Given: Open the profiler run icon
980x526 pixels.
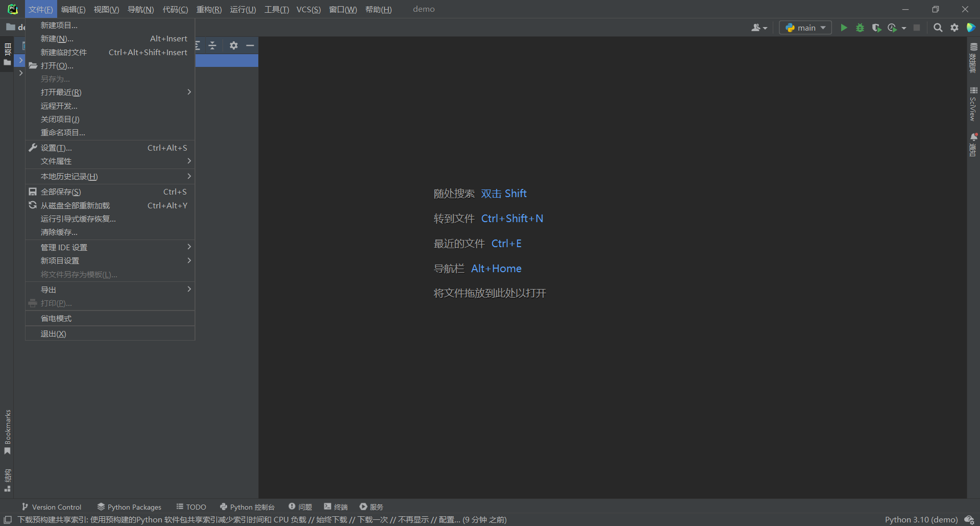Looking at the screenshot, I should tap(892, 28).
